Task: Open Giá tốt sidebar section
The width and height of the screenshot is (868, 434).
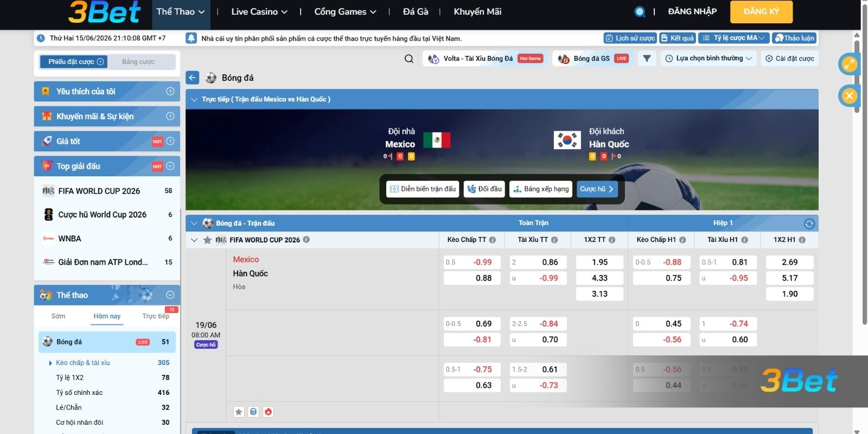Action: [x=107, y=141]
